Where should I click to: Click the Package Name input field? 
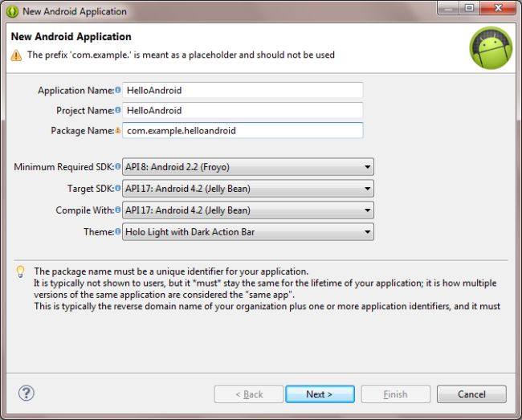pyautogui.click(x=243, y=130)
